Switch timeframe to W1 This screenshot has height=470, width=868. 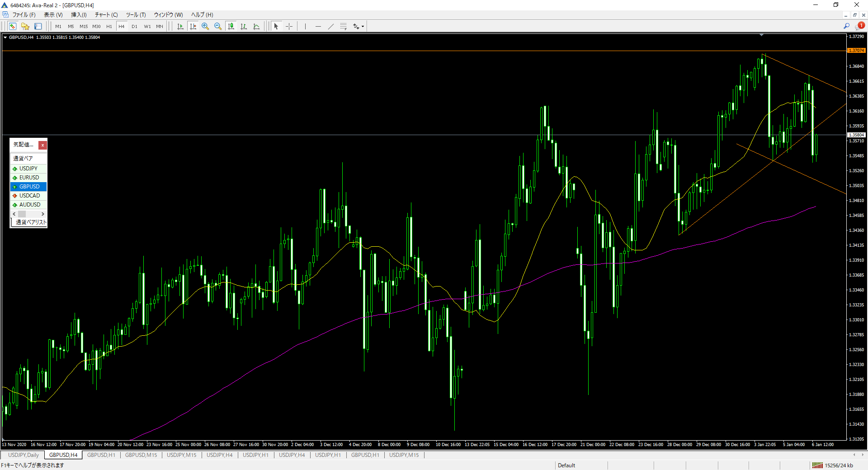[x=147, y=26]
